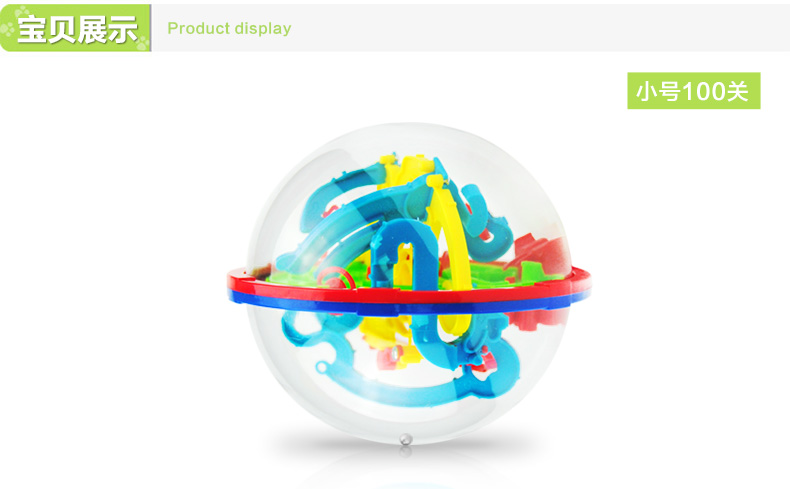
Task: Click the green 宝贝展示 header badge
Action: 76,28
